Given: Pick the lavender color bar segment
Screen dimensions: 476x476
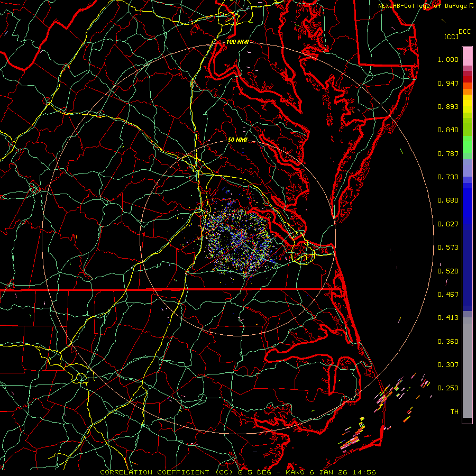Looking at the screenshot, I should [x=467, y=168].
